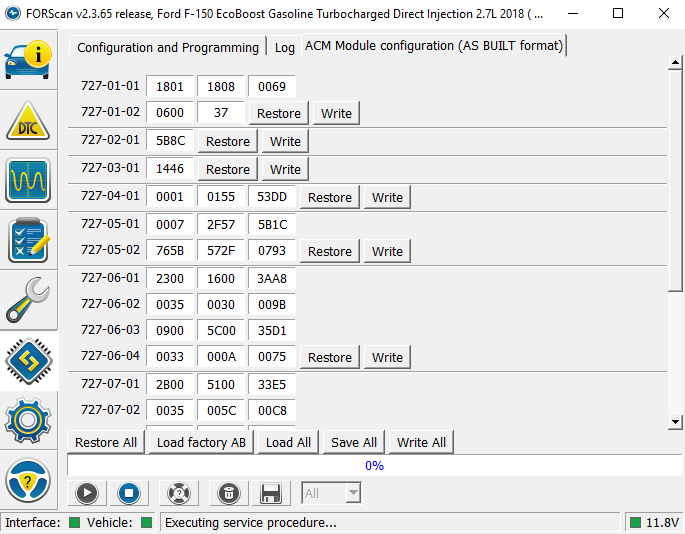Click the 000A field in 727-06-04
The image size is (685, 534).
tap(221, 357)
